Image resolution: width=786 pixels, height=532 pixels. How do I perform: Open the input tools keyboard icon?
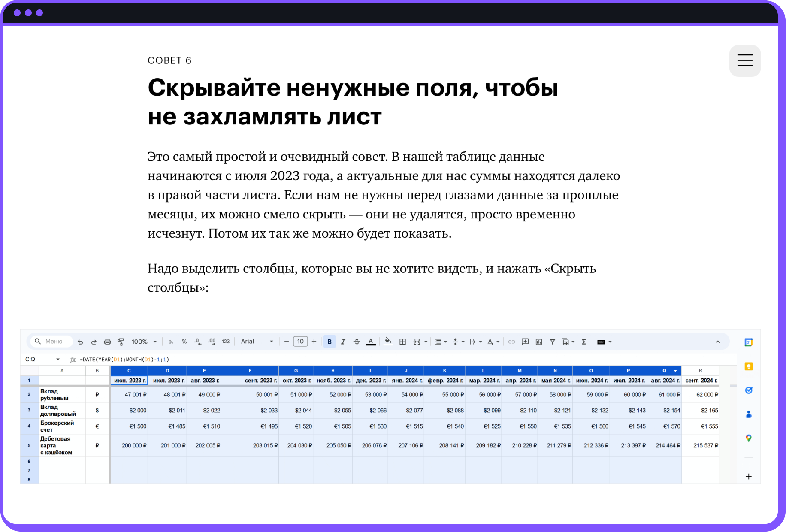601,342
